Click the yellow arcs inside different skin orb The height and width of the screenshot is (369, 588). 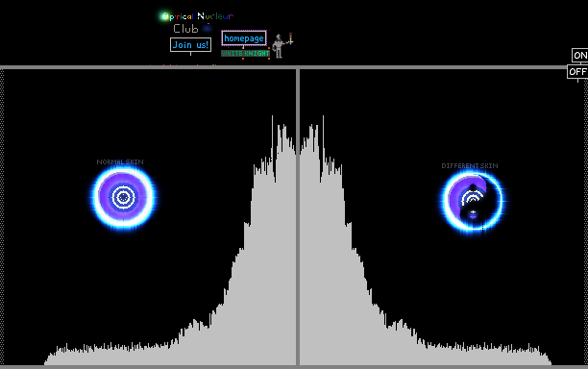point(472,196)
